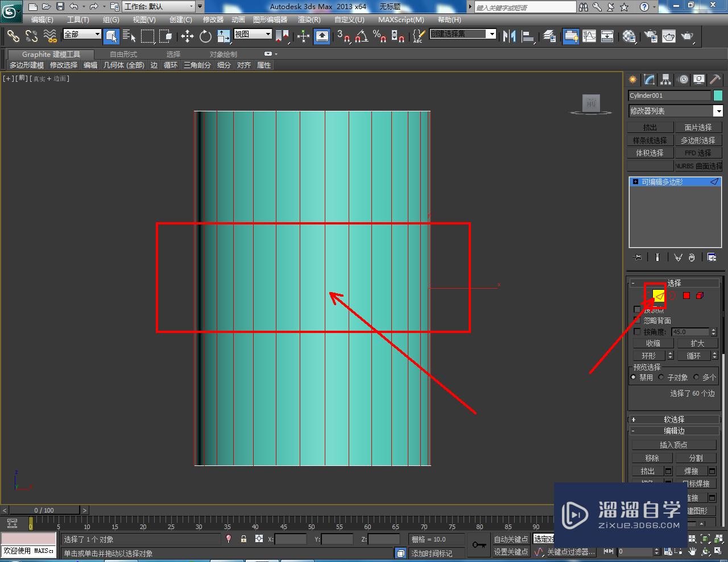This screenshot has height=562, width=728.
Task: Open the 渲染(R) menu
Action: pos(309,19)
